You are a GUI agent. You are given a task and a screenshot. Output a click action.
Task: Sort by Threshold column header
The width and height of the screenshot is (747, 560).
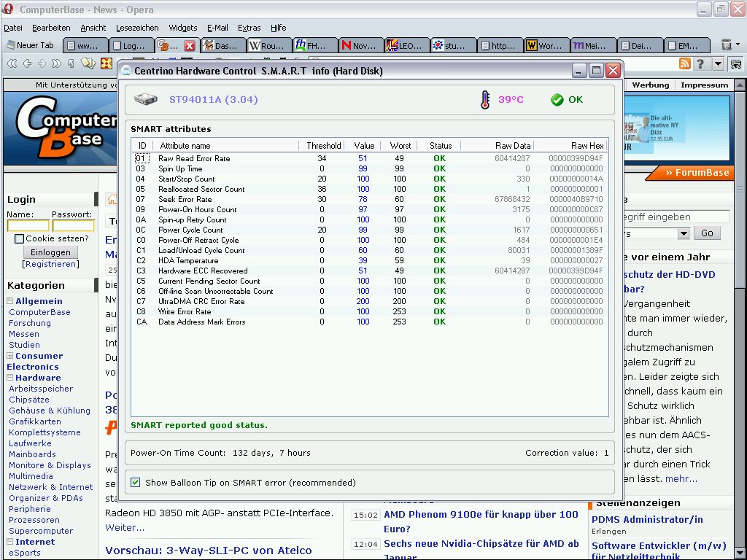click(323, 146)
